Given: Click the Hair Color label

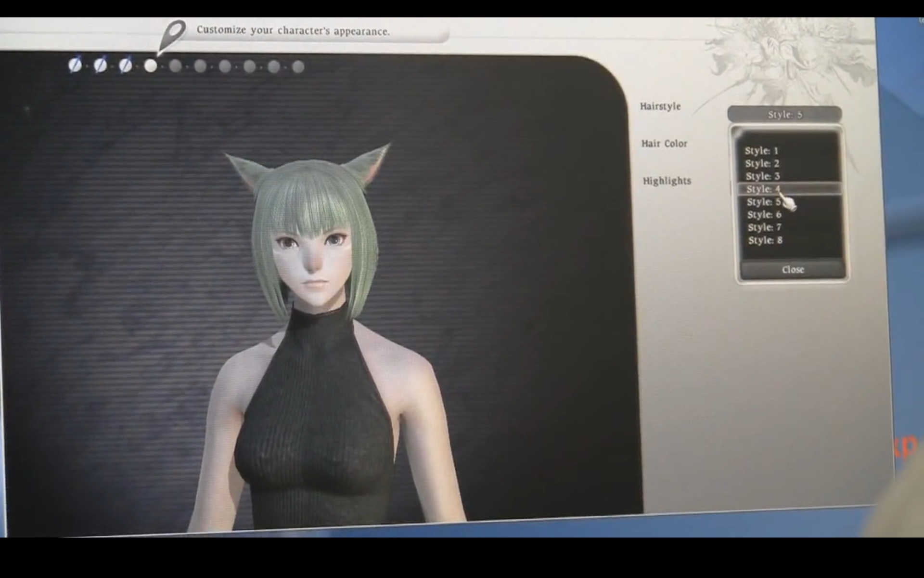Looking at the screenshot, I should point(664,144).
